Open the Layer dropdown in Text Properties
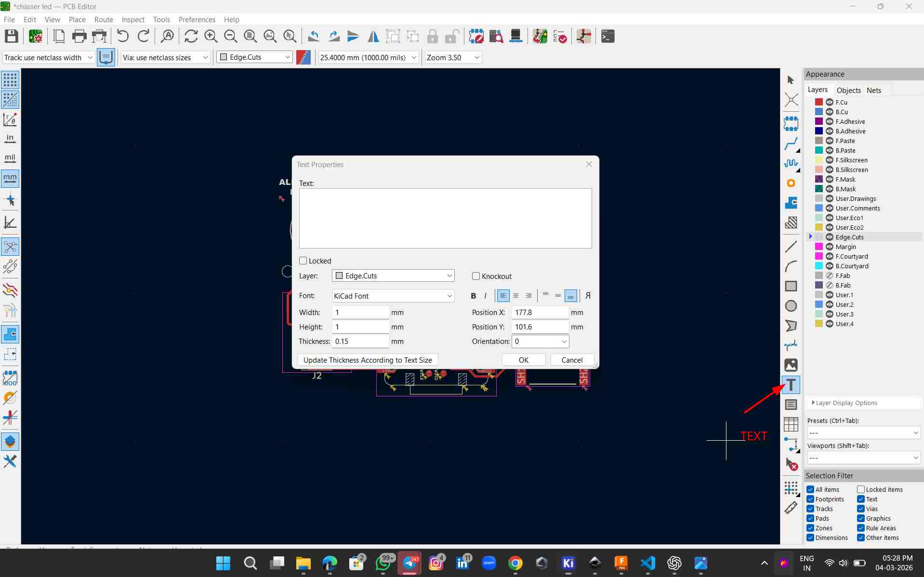This screenshot has height=577, width=924. coord(393,275)
